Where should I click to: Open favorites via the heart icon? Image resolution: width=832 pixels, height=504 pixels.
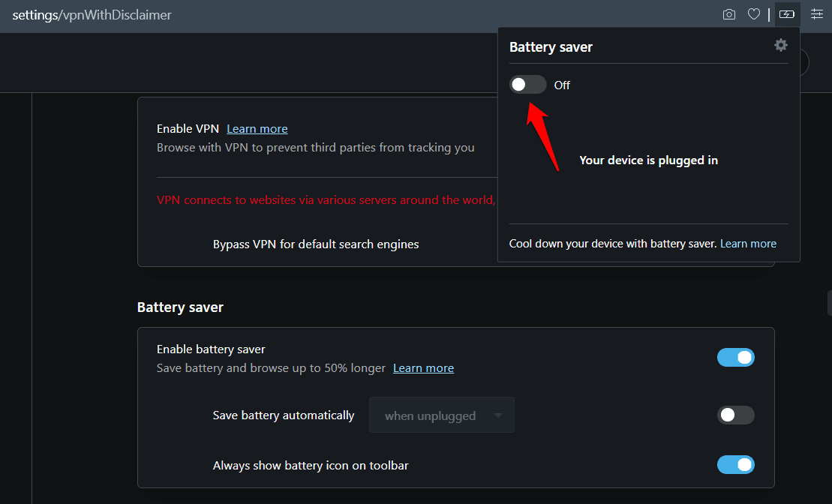[x=754, y=13]
